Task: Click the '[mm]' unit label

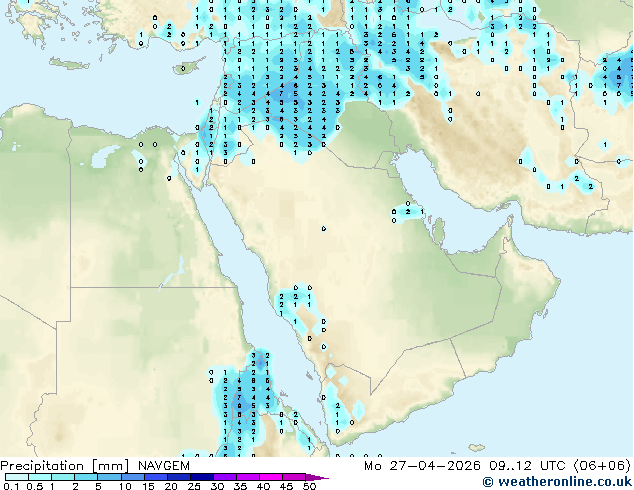Action: pyautogui.click(x=111, y=466)
